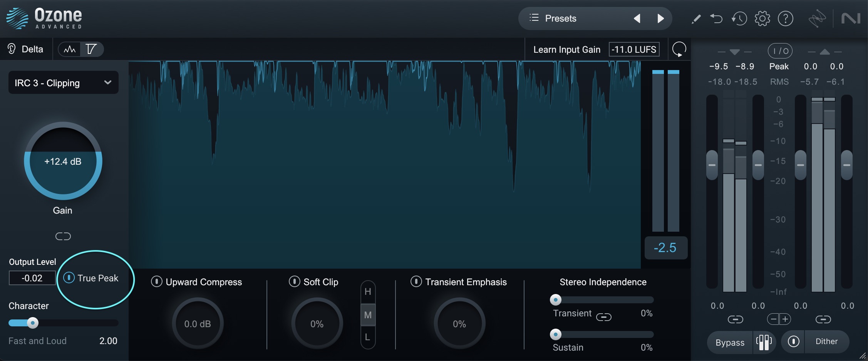This screenshot has height=361, width=868.
Task: Click the output meter up-arrow indicator
Action: 824,52
